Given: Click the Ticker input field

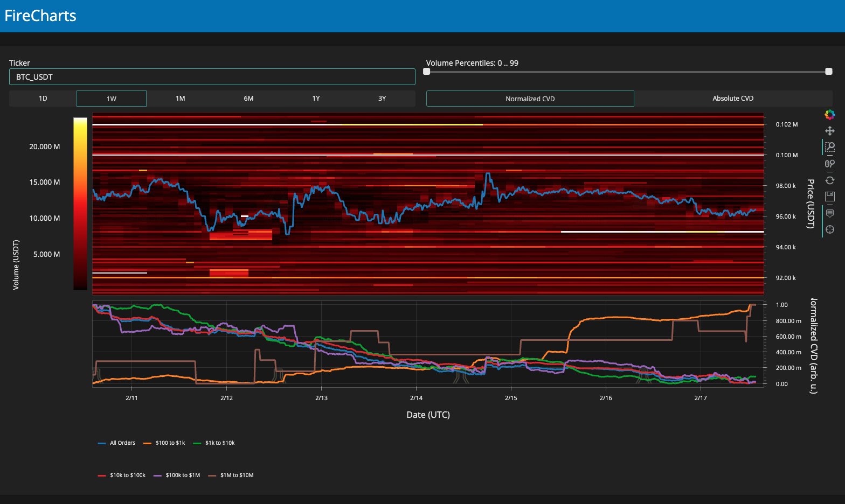Looking at the screenshot, I should pos(212,77).
